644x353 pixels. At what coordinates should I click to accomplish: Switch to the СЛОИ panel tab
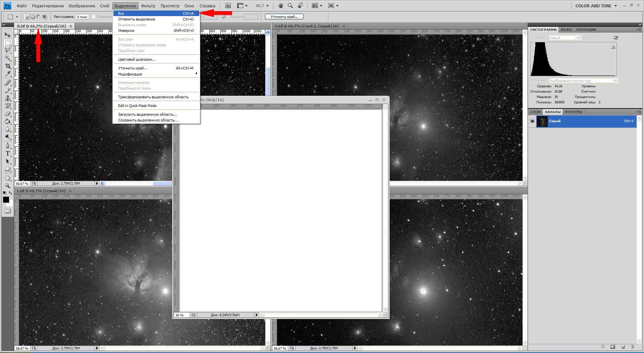coord(535,112)
